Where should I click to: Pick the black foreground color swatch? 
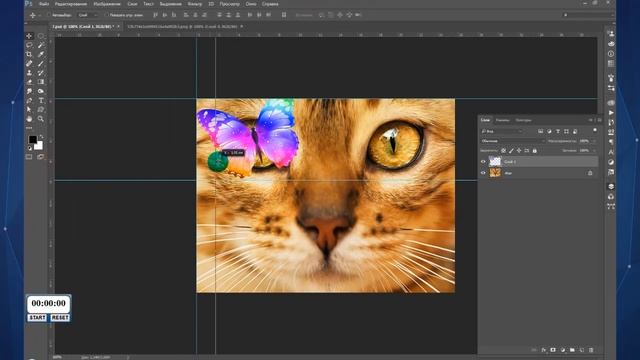pos(32,140)
